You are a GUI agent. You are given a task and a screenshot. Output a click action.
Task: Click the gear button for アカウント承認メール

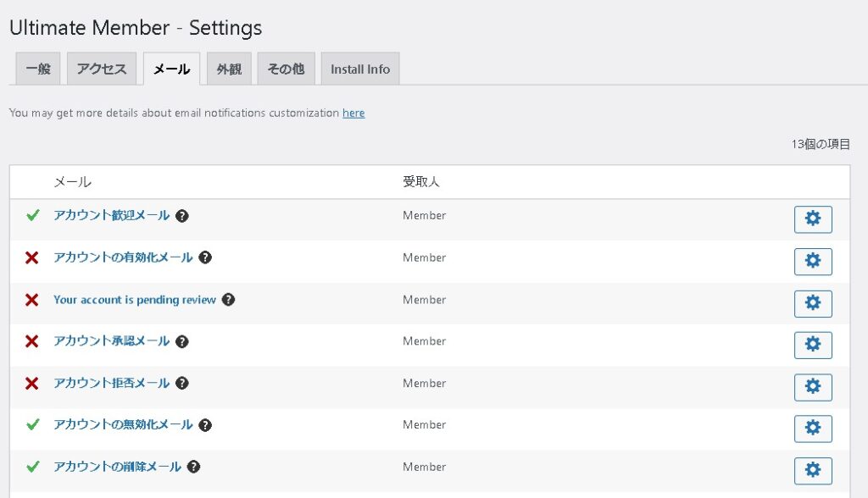(813, 345)
